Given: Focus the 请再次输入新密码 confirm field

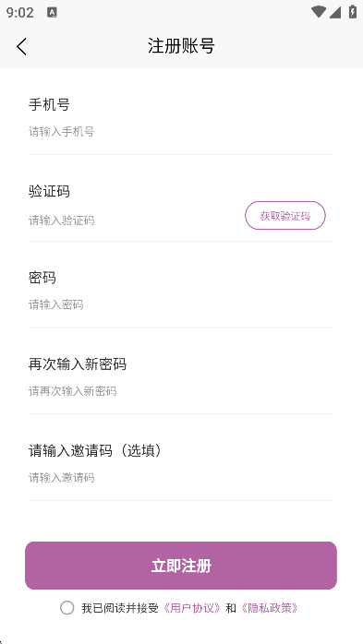Looking at the screenshot, I should pyautogui.click(x=180, y=391).
